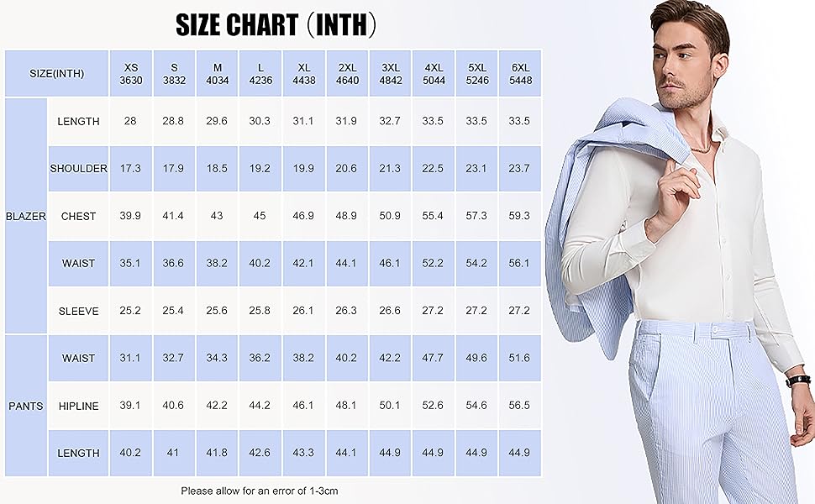Click the SIZE(INTH) header cell
The height and width of the screenshot is (504, 815).
click(x=57, y=73)
